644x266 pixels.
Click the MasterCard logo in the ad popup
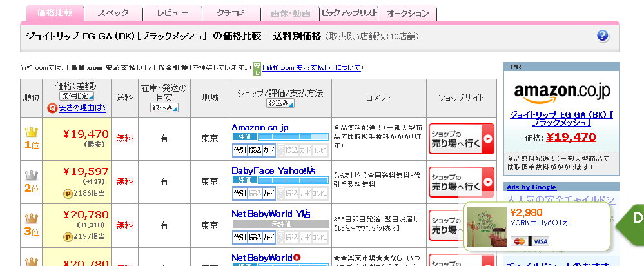[x=519, y=241]
